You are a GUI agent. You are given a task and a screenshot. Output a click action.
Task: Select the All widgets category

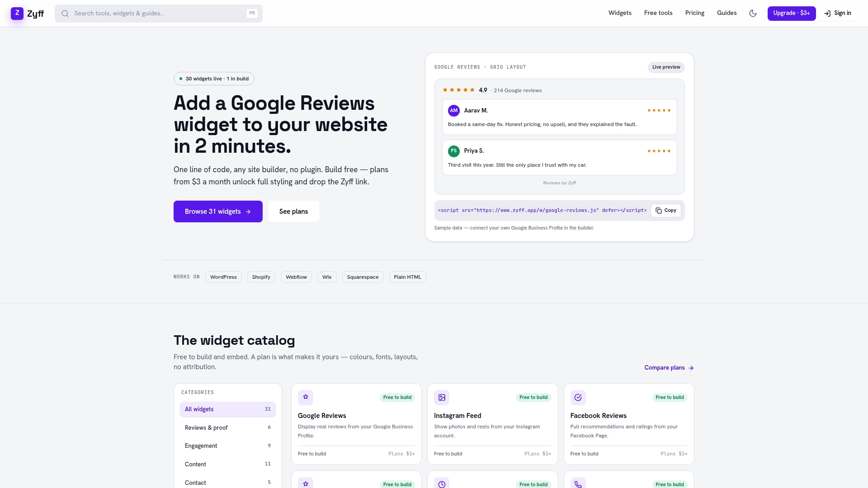[228, 409]
